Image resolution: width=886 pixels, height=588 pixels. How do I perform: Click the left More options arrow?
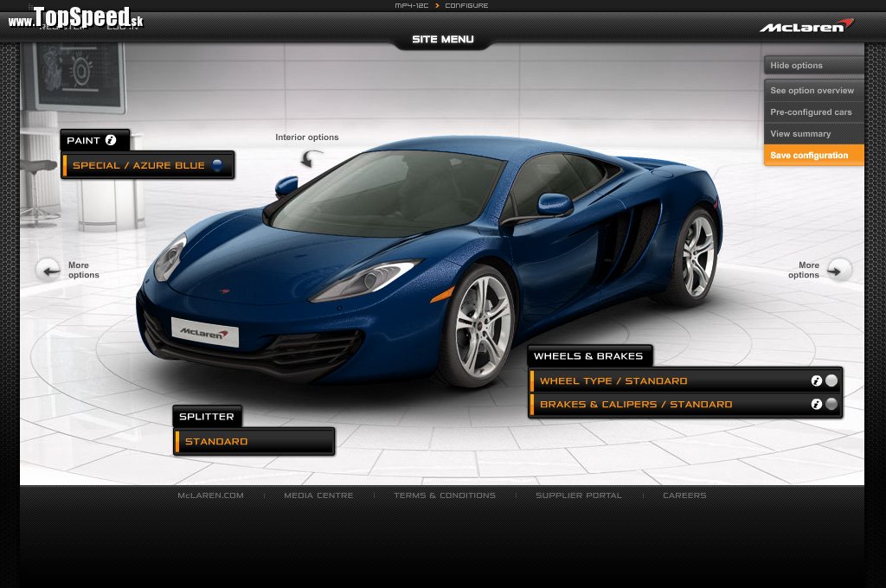click(48, 270)
